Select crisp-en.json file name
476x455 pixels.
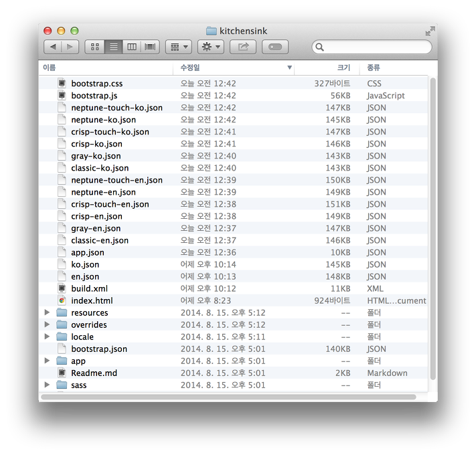click(x=96, y=217)
